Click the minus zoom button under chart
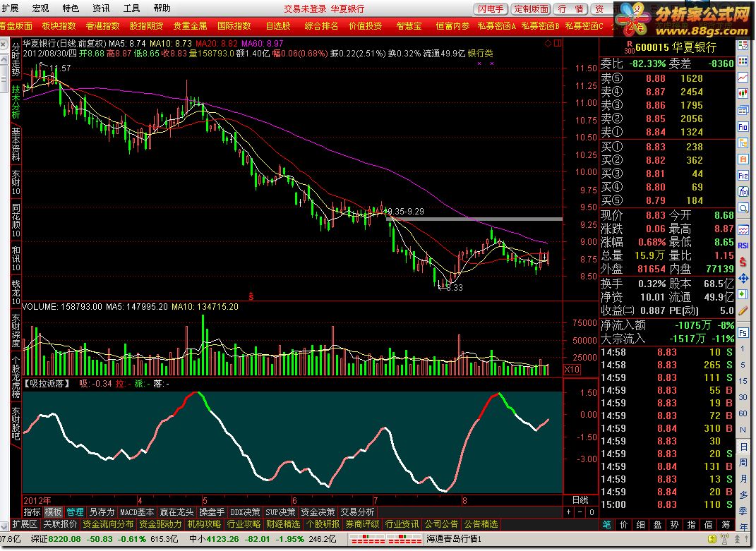Image resolution: width=756 pixels, height=551 pixels. 580,512
